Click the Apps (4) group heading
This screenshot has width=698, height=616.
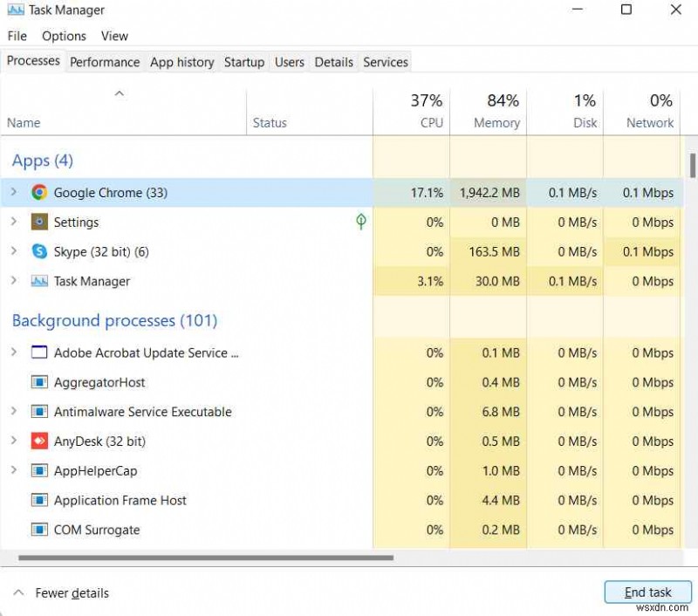(42, 161)
